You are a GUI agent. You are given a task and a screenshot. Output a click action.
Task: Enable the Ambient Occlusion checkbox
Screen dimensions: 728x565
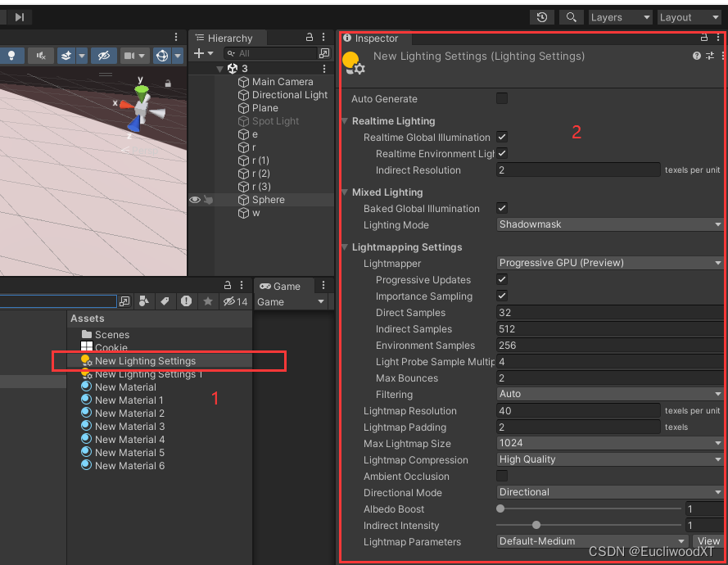[501, 476]
